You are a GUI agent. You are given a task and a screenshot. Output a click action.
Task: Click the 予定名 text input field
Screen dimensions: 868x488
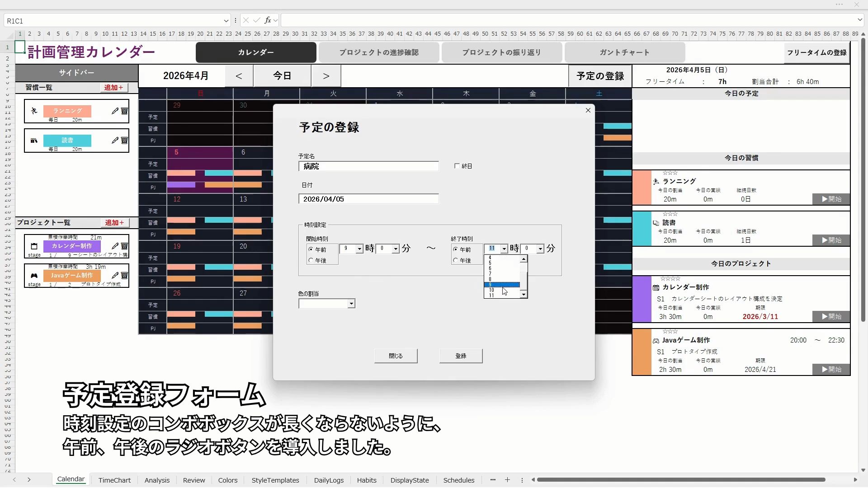368,167
